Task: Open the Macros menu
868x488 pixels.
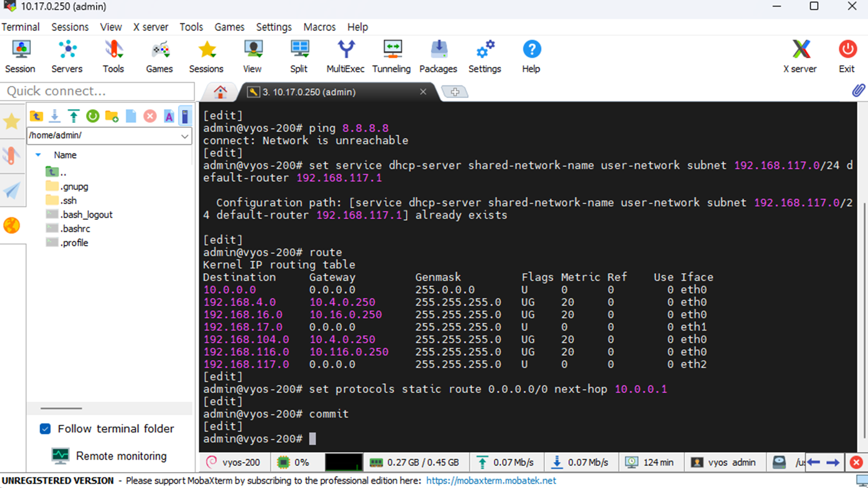Action: (320, 27)
